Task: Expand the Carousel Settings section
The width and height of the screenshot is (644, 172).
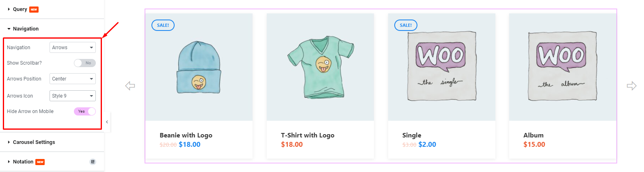Action: coord(34,142)
